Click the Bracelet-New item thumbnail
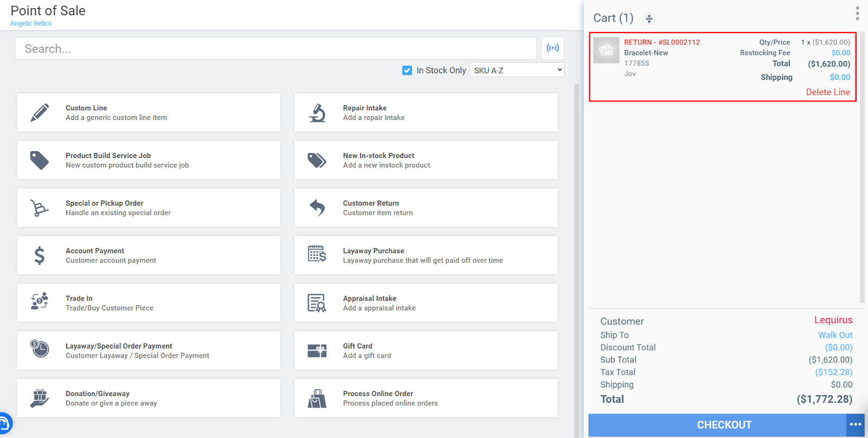 click(607, 50)
